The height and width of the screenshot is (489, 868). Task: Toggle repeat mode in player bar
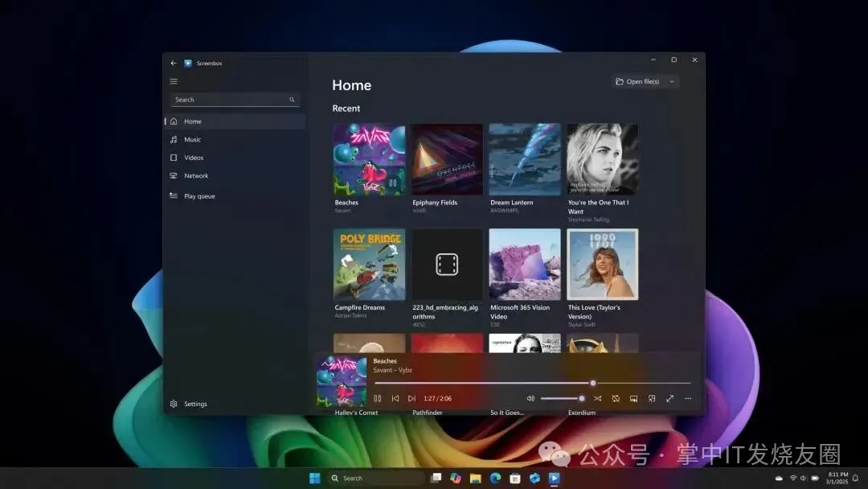tap(616, 398)
